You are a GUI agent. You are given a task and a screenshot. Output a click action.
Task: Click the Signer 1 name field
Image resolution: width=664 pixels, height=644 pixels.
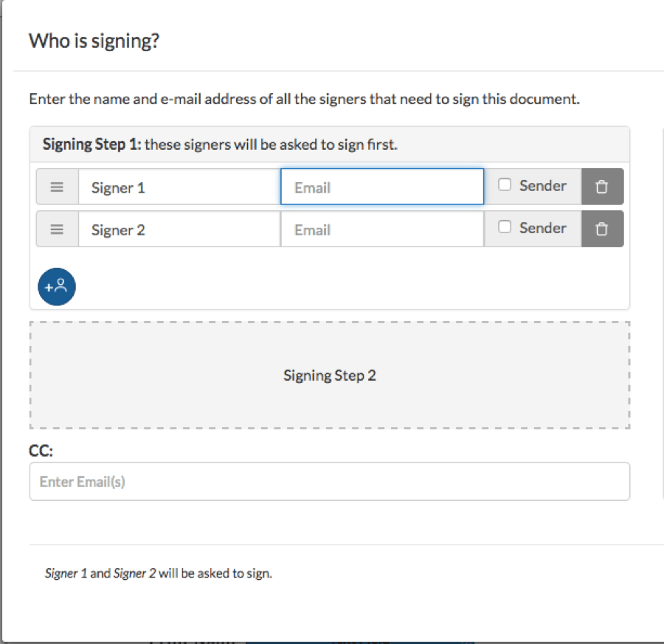(179, 187)
